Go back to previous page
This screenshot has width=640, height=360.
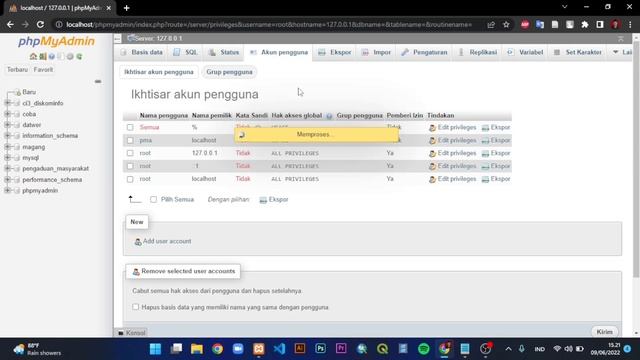[10, 24]
